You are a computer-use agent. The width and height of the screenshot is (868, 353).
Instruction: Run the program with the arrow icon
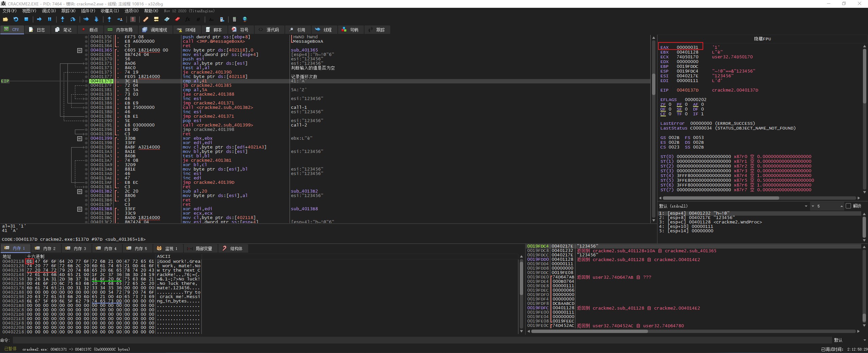click(39, 19)
